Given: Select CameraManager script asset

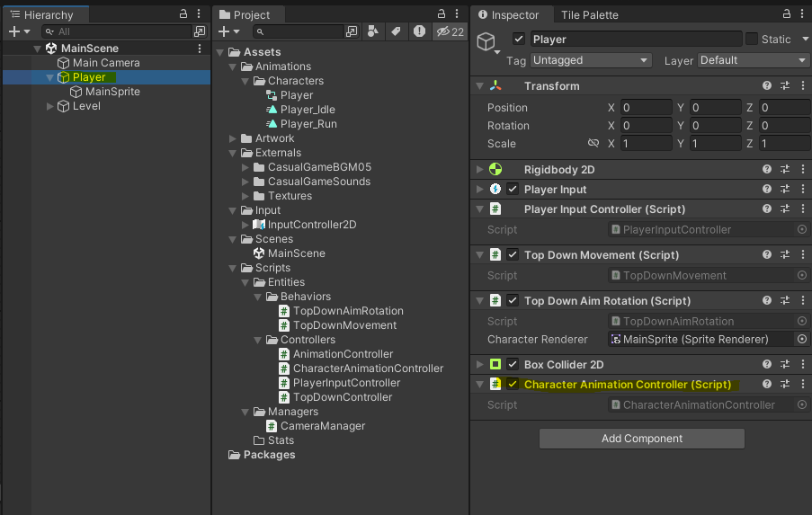Looking at the screenshot, I should click(323, 426).
